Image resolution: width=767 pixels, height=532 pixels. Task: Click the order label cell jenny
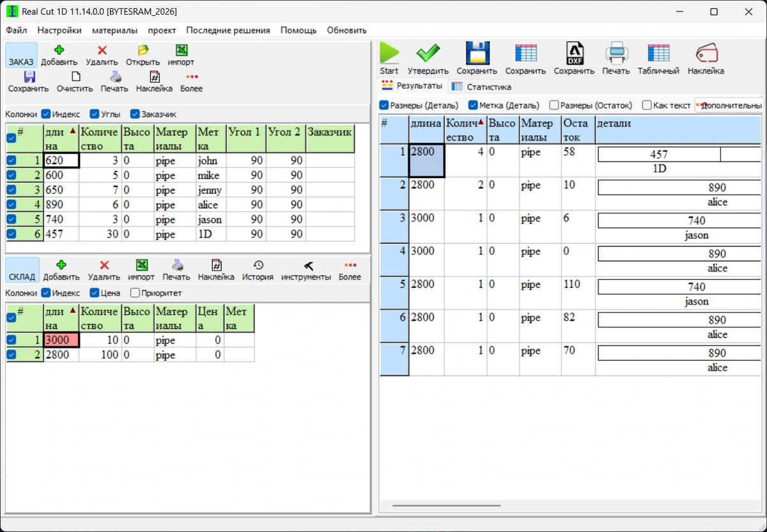click(x=211, y=190)
